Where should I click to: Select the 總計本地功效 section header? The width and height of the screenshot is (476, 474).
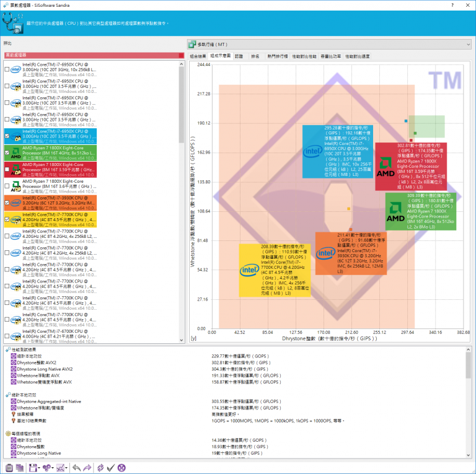point(24,395)
